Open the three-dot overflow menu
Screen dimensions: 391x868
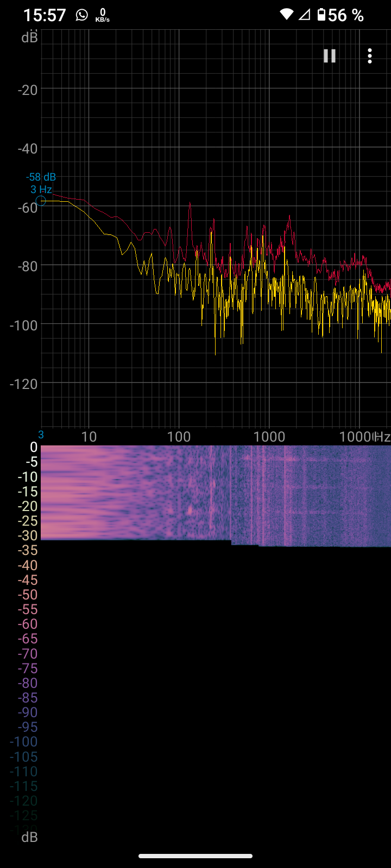pos(370,56)
